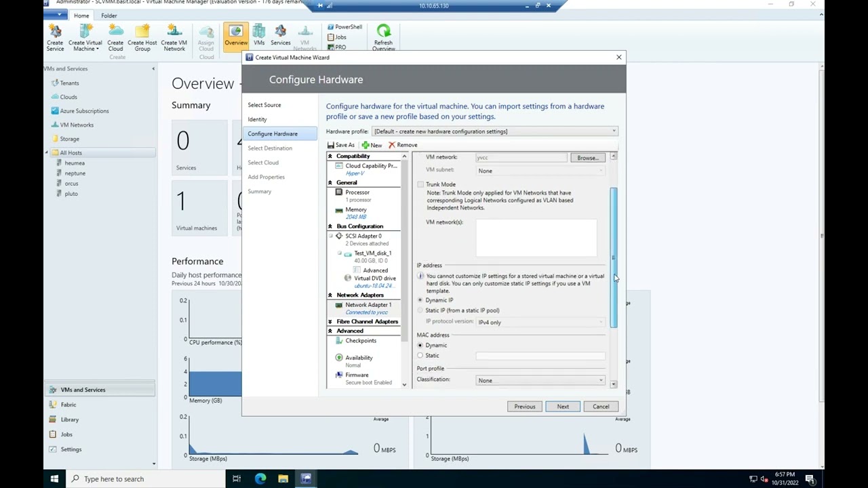Image resolution: width=868 pixels, height=488 pixels.
Task: Click the Save As hardware profile icon
Action: (x=341, y=145)
